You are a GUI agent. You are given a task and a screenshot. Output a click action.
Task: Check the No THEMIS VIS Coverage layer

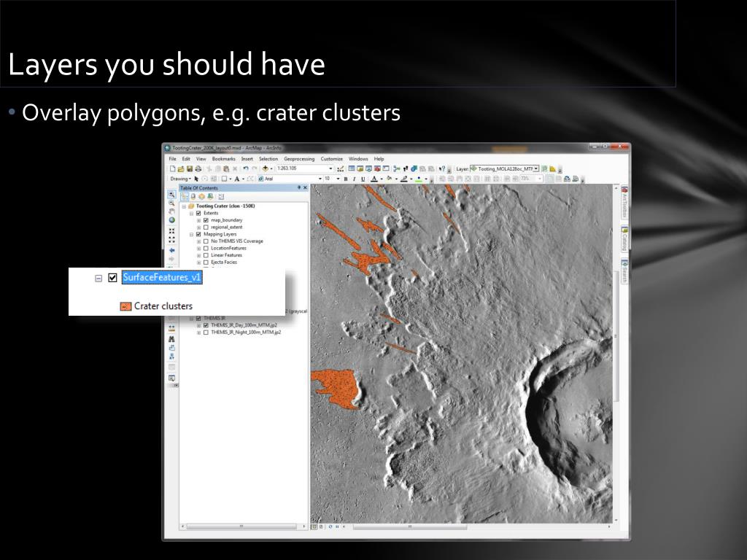click(206, 241)
